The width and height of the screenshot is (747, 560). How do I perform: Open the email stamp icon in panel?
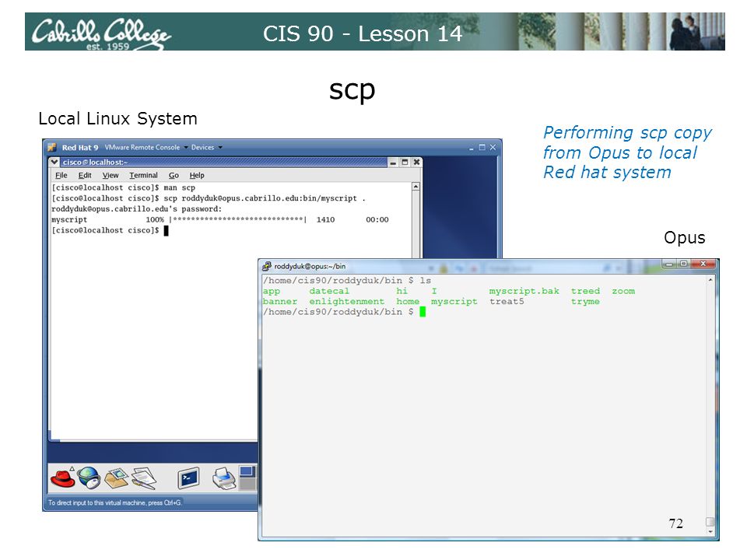116,478
